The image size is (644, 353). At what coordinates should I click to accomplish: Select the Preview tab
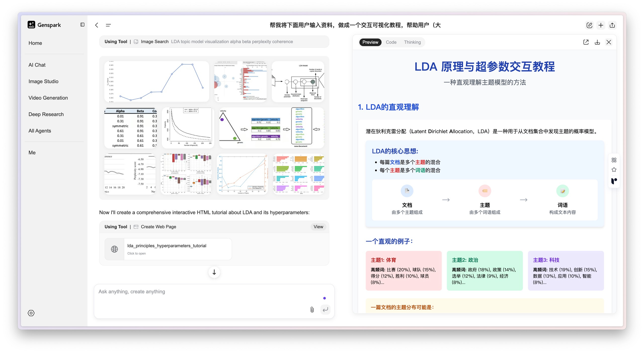(370, 42)
